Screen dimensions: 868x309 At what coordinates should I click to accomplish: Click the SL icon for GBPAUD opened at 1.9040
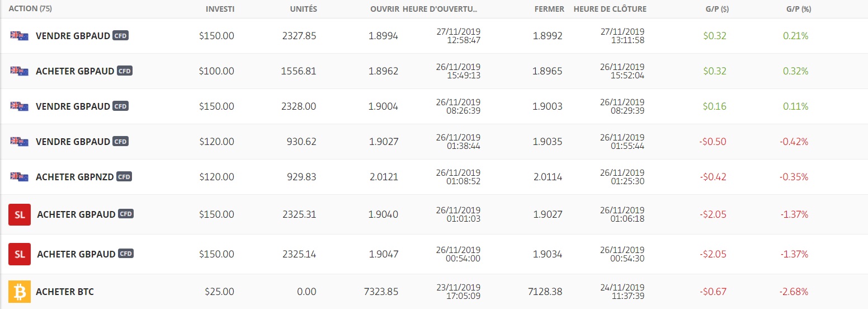(20, 214)
